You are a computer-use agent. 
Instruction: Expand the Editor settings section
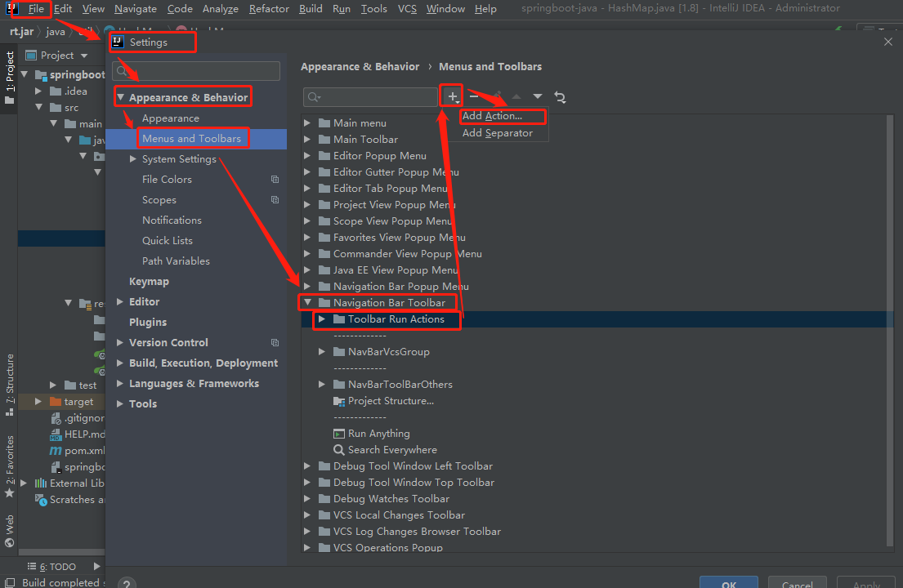120,301
